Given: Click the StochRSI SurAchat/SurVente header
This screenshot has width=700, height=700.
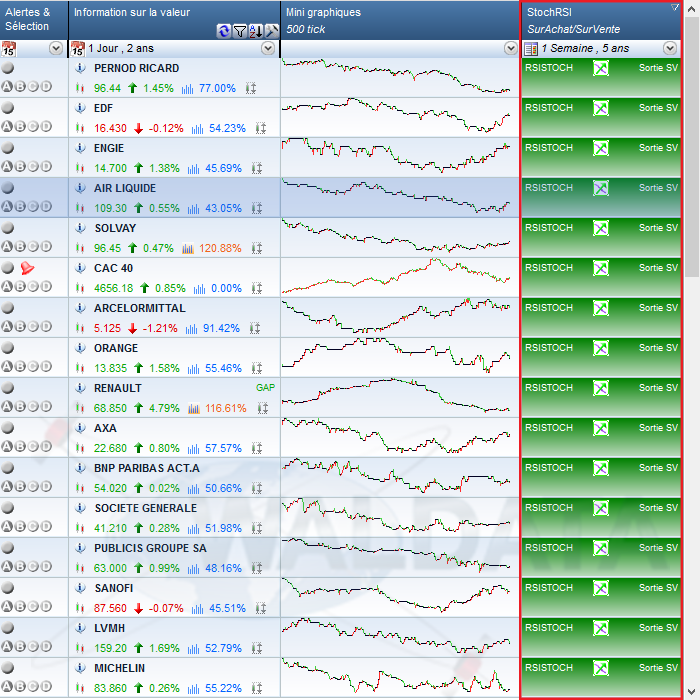Looking at the screenshot, I should click(601, 20).
